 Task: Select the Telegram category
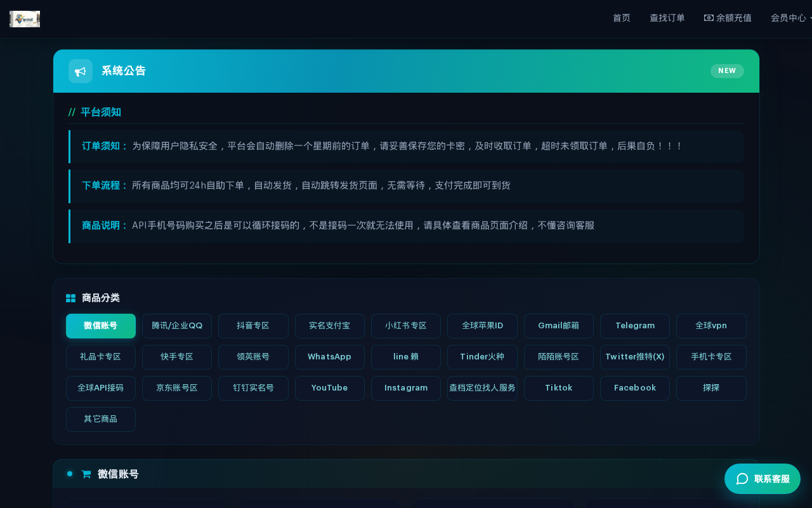[x=635, y=326]
